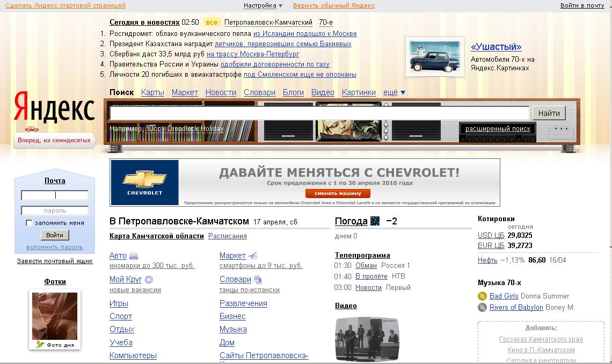Open Петропавловск-Камчатский news link

click(268, 23)
